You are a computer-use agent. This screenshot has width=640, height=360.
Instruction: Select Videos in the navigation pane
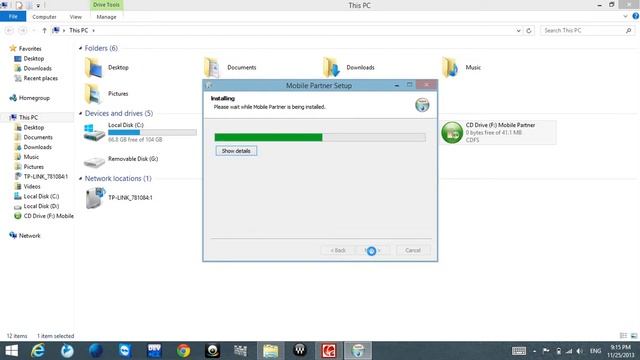[31, 187]
